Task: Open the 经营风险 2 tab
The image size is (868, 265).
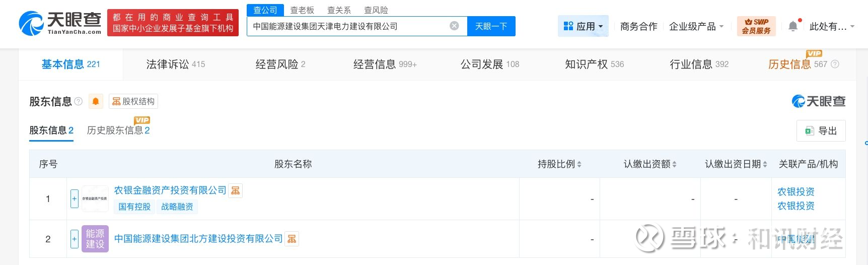Action: (x=280, y=64)
